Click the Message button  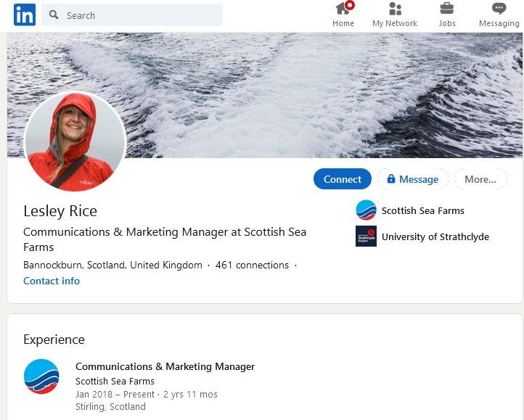pos(413,179)
